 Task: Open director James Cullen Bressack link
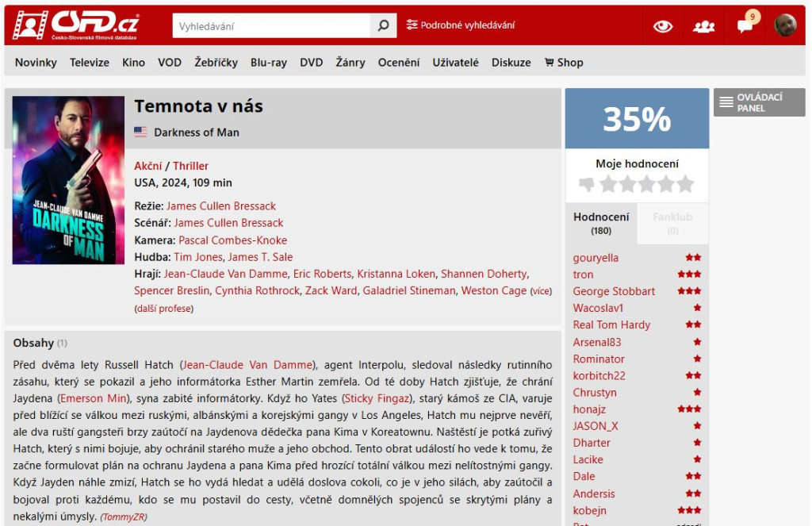[221, 205]
